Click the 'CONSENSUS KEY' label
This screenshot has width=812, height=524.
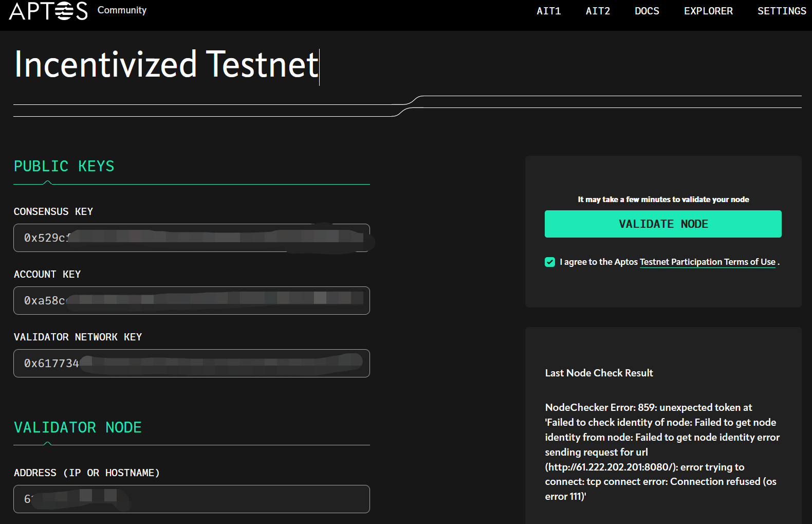coord(53,211)
